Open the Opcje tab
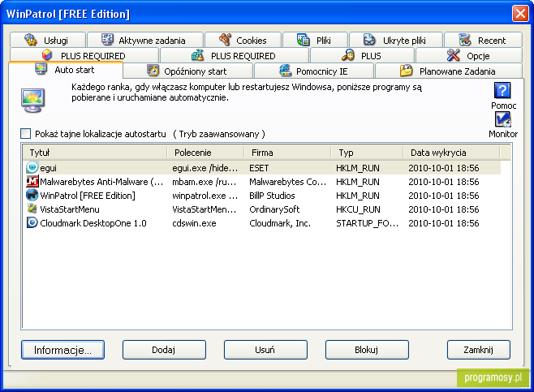The width and height of the screenshot is (534, 392). 469,55
